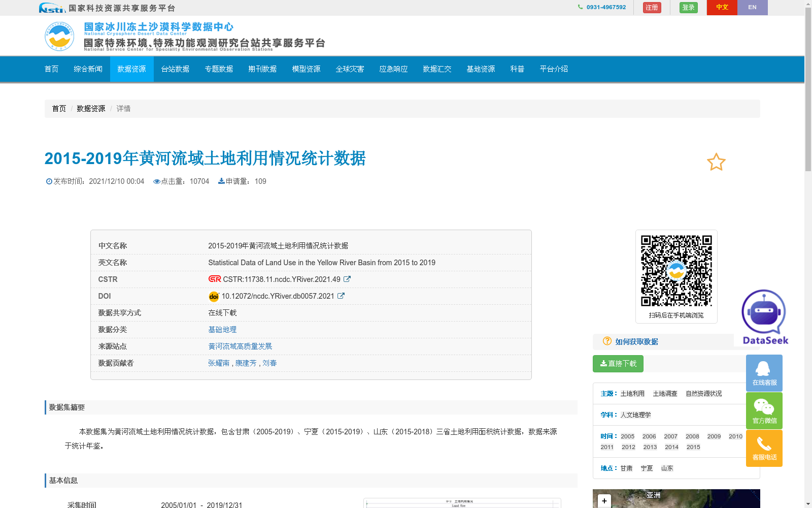This screenshot has height=508, width=812.
Task: Click the customer service phone widget
Action: (764, 448)
